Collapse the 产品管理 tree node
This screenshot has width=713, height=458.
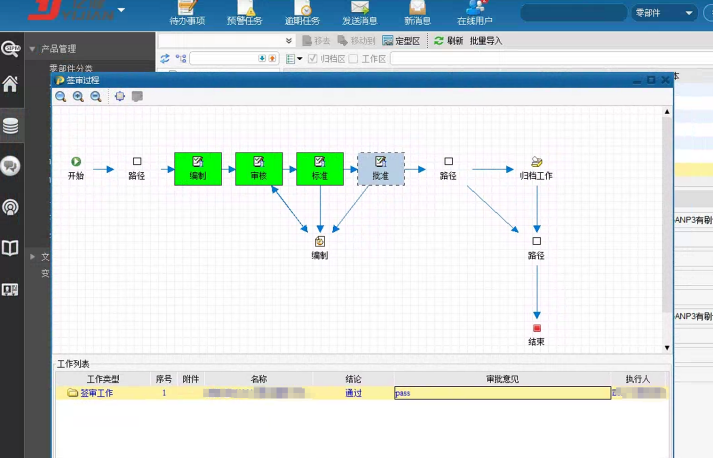pos(32,49)
